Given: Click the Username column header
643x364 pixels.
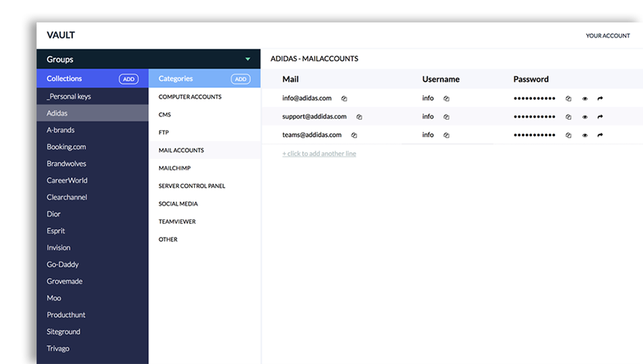Looking at the screenshot, I should 441,79.
